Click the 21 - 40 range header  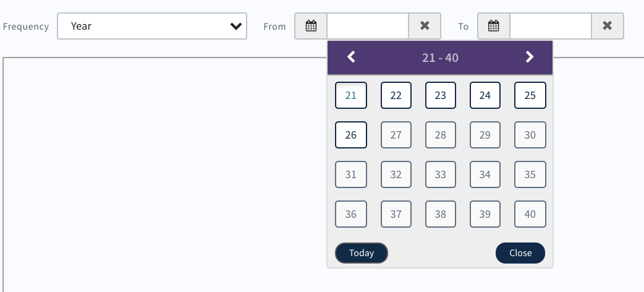(440, 58)
